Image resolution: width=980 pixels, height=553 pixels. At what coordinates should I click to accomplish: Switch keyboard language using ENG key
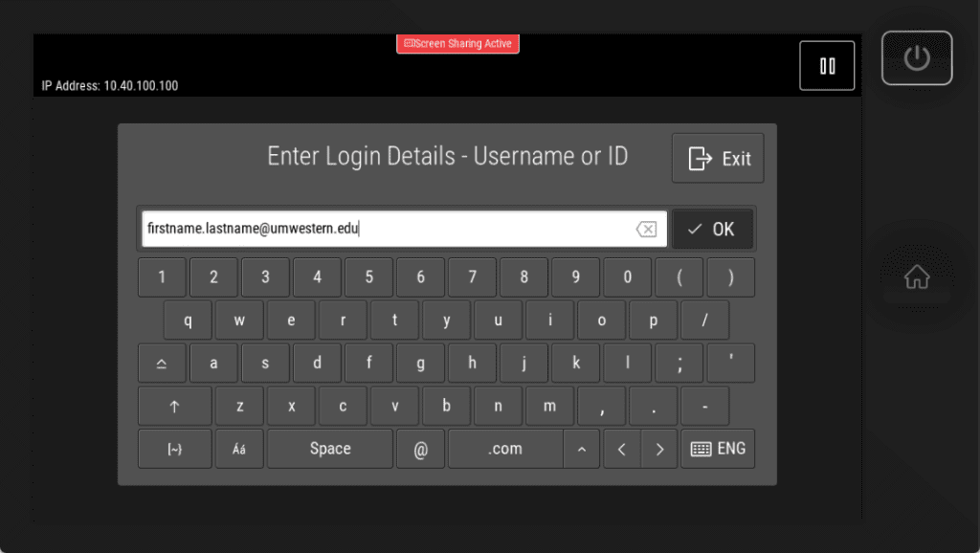(x=718, y=448)
